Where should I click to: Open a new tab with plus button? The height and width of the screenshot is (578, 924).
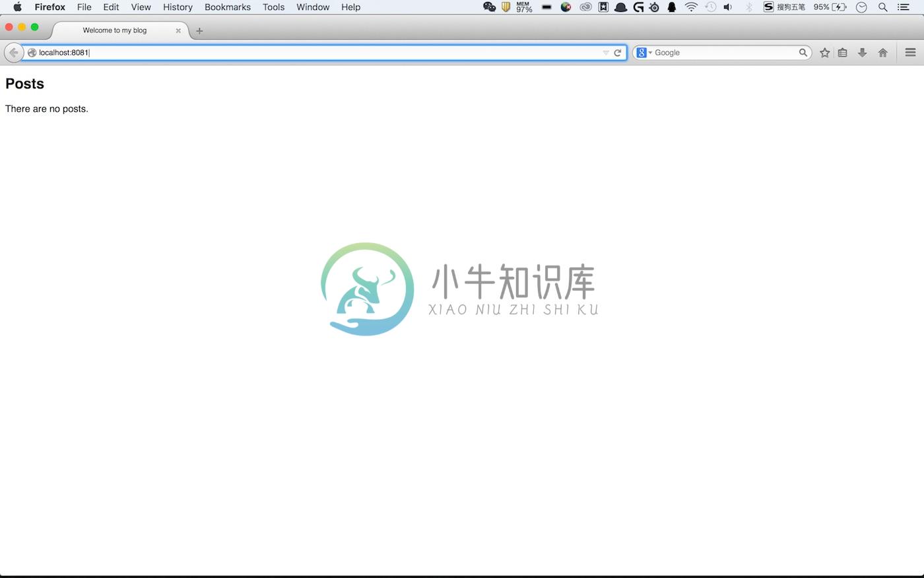[x=199, y=30]
